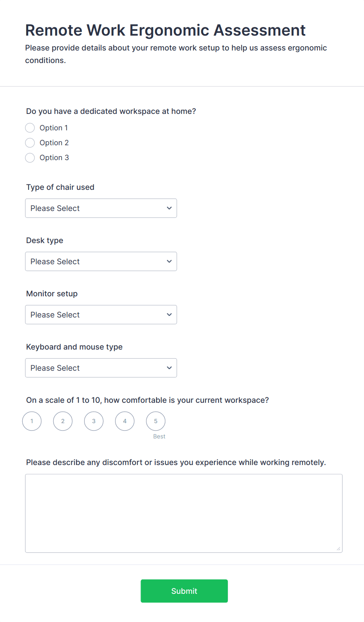This screenshot has width=364, height=622.
Task: Submit the ergonomic assessment form
Action: coord(184,591)
